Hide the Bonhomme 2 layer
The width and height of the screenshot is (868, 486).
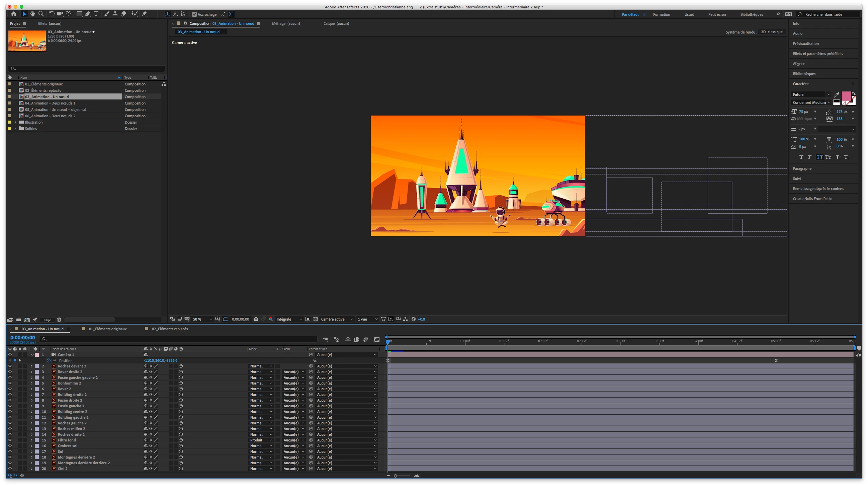pos(10,383)
